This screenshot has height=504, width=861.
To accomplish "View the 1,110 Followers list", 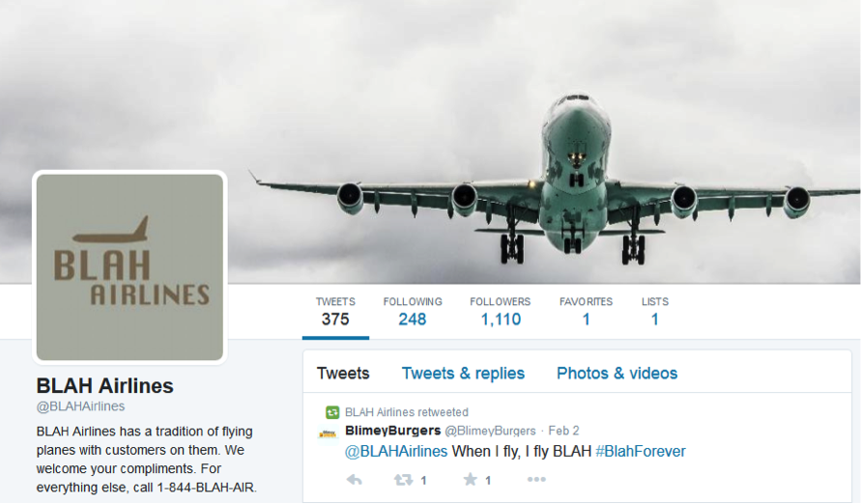I will click(x=501, y=312).
